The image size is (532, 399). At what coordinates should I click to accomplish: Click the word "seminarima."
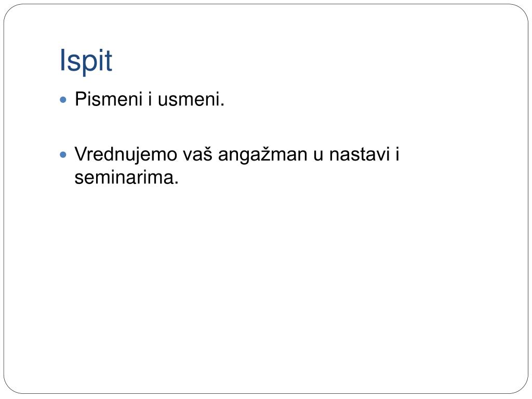tap(127, 177)
